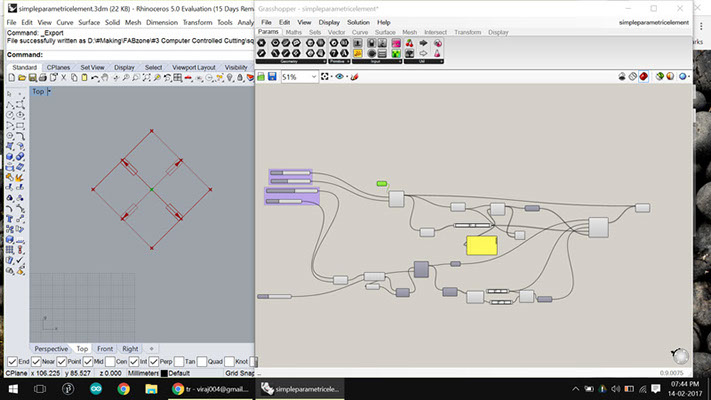The image size is (711, 400).
Task: Click the Print icon in Rhino toolbar
Action: [43, 78]
